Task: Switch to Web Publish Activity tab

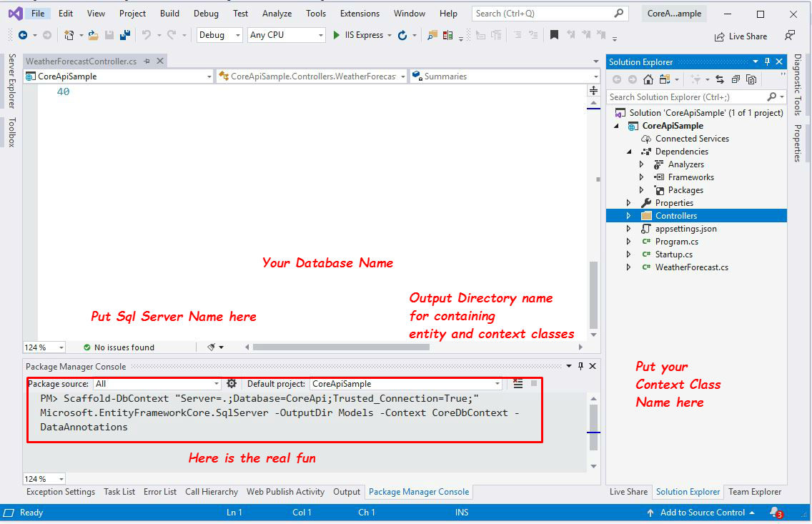Action: coord(285,492)
